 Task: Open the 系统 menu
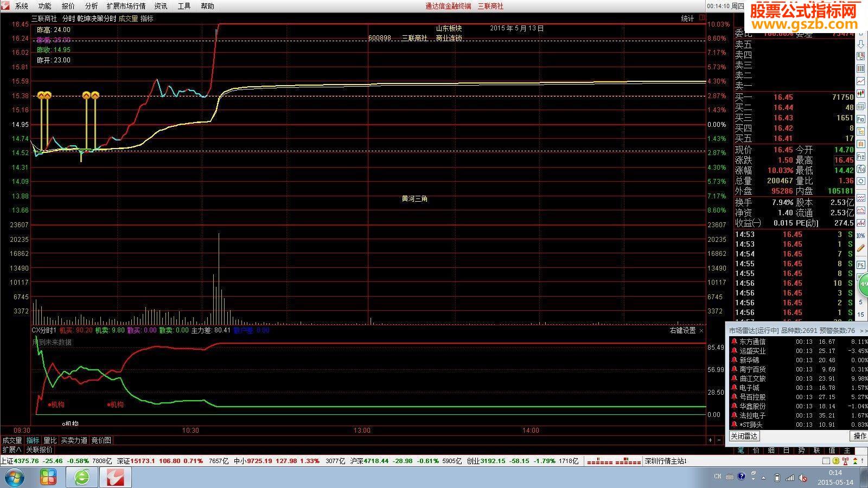pos(21,6)
